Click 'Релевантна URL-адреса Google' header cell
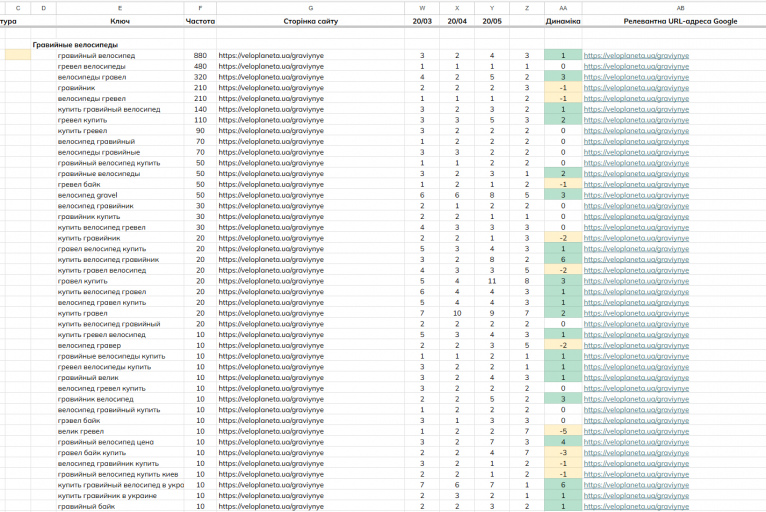Viewport: 766px width, 512px height. (x=680, y=21)
